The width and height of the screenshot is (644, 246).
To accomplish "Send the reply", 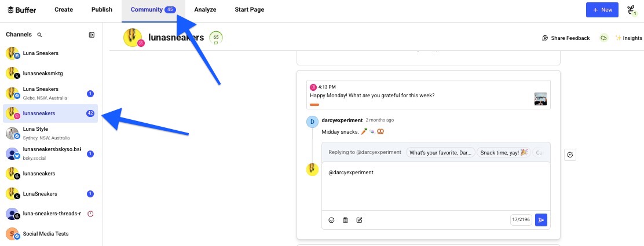I will [541, 220].
